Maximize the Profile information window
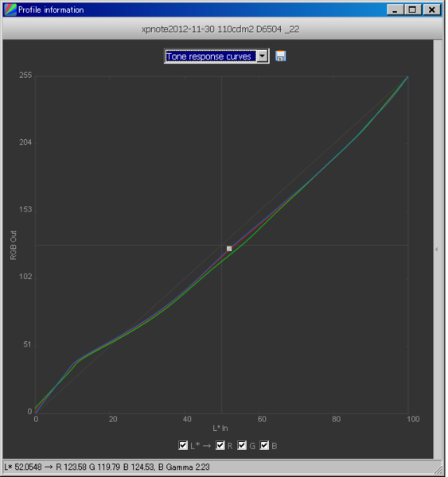448x477 pixels. pyautogui.click(x=414, y=10)
